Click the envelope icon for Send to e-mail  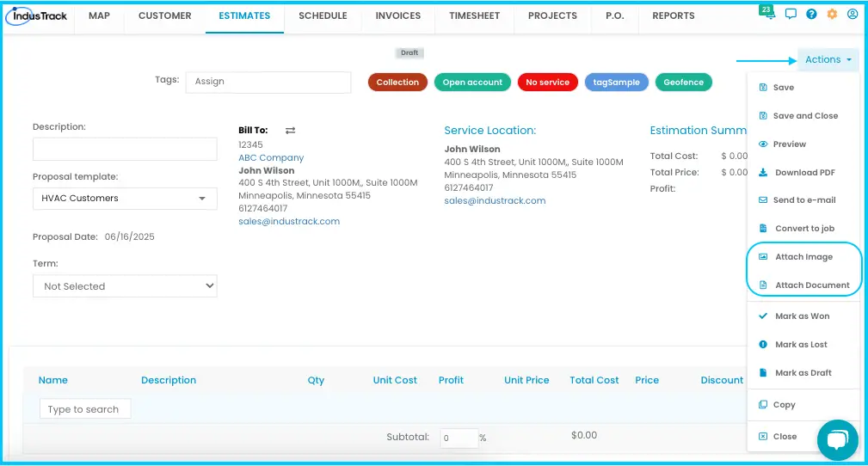point(763,199)
